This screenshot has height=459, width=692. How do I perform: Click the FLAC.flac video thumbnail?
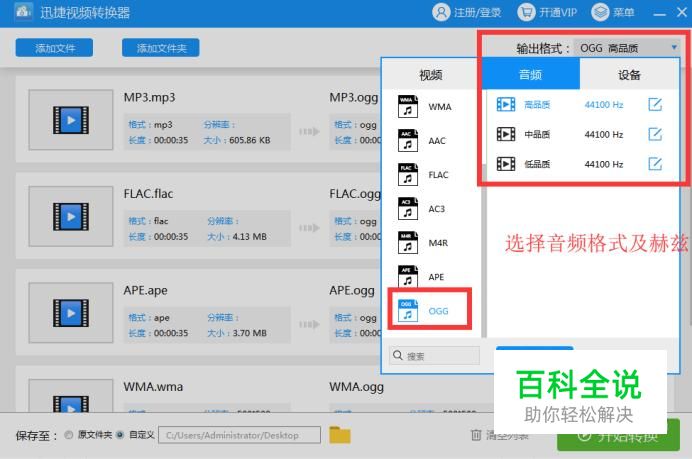click(x=71, y=216)
